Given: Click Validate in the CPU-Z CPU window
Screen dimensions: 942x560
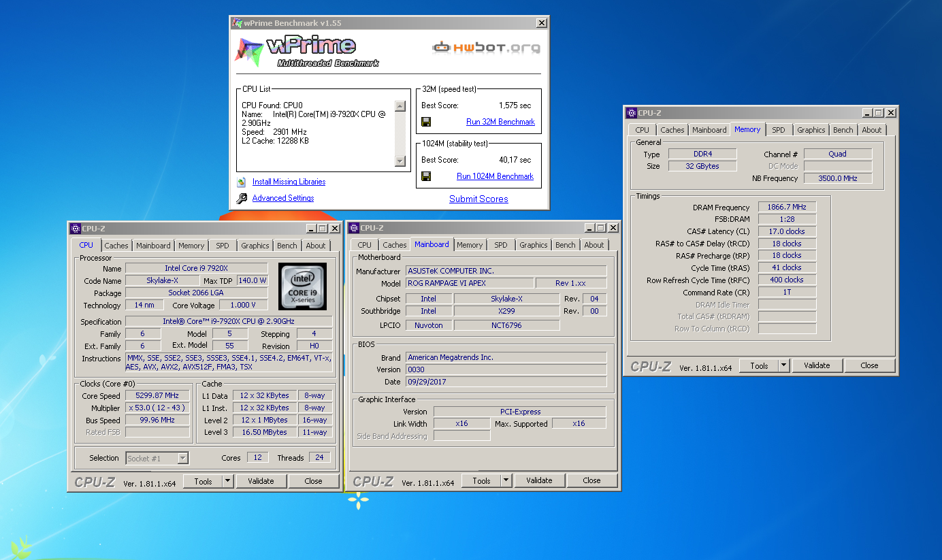Looking at the screenshot, I should click(x=261, y=481).
